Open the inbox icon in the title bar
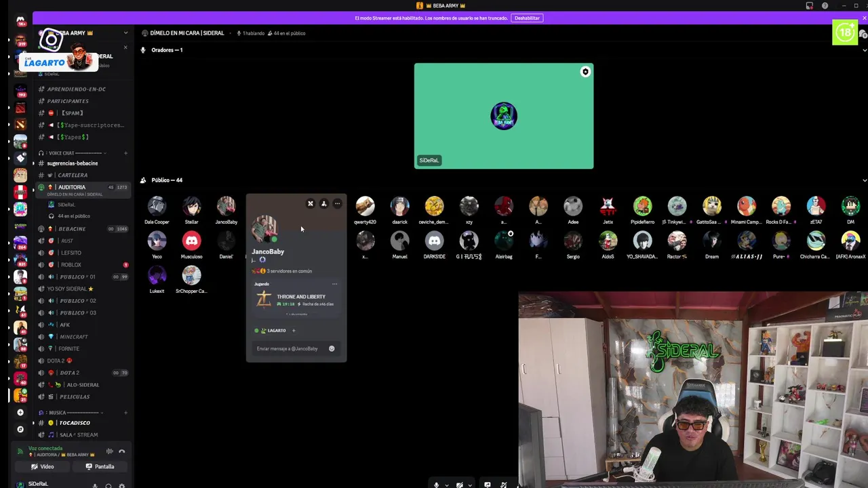The image size is (868, 488). [x=809, y=5]
